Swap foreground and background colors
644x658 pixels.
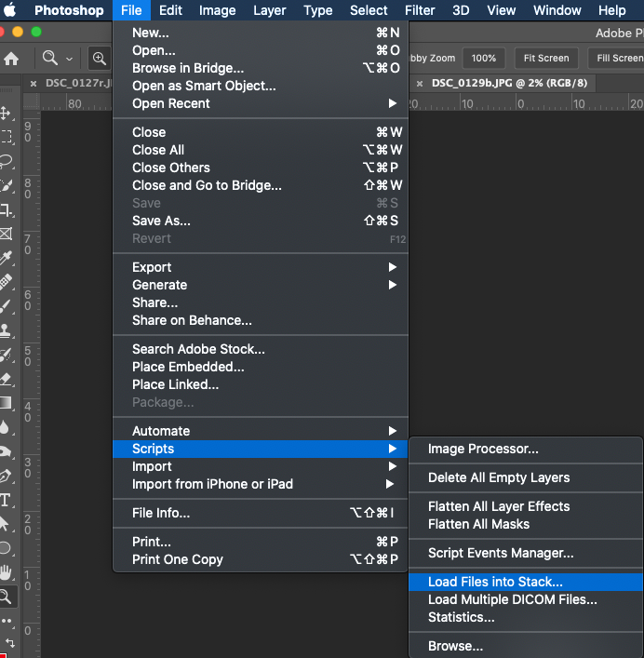[9, 641]
